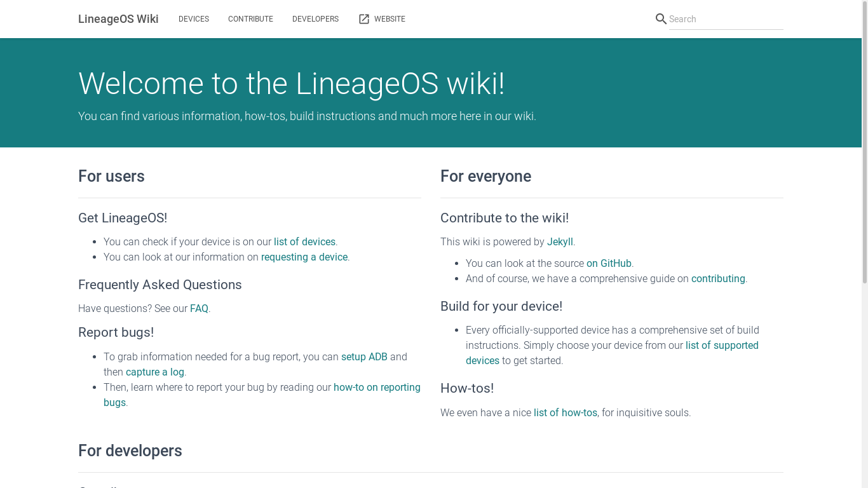Viewport: 868px width, 488px height.
Task: Open the 'list of how-tos' link
Action: pos(566,413)
